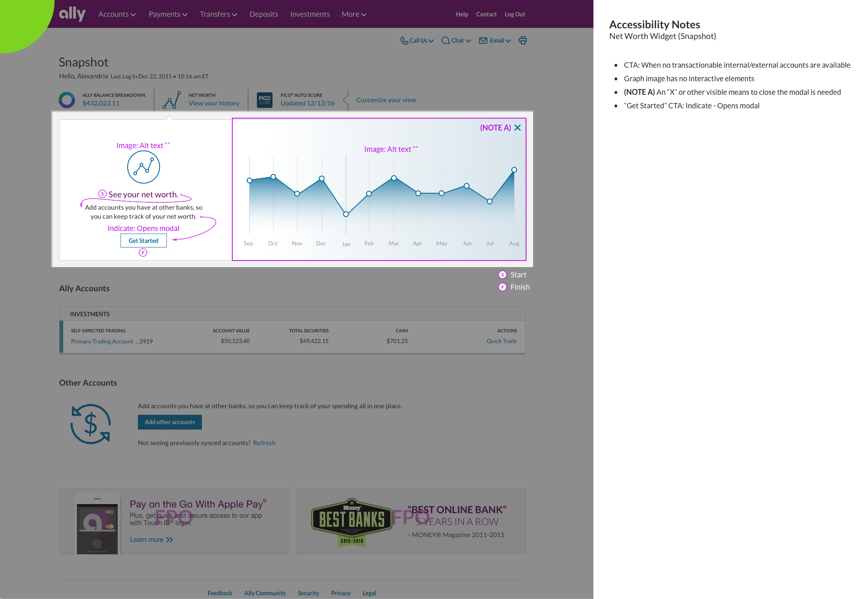Viewport: 868px width, 599px height.
Task: Expand the Transfers dropdown
Action: [x=218, y=14]
